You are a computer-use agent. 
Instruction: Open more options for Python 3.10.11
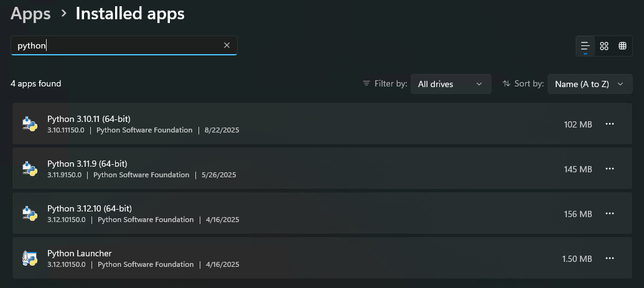610,124
